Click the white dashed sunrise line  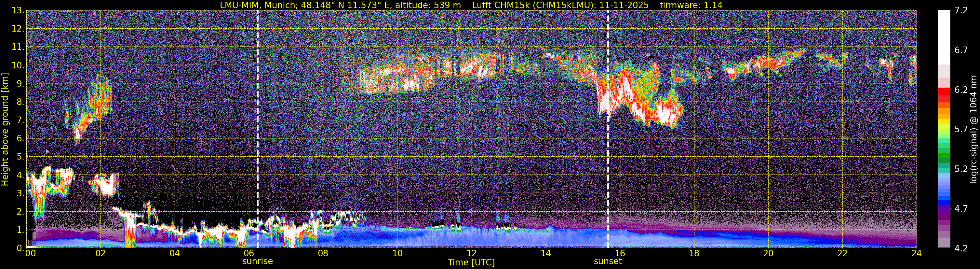tap(258, 129)
